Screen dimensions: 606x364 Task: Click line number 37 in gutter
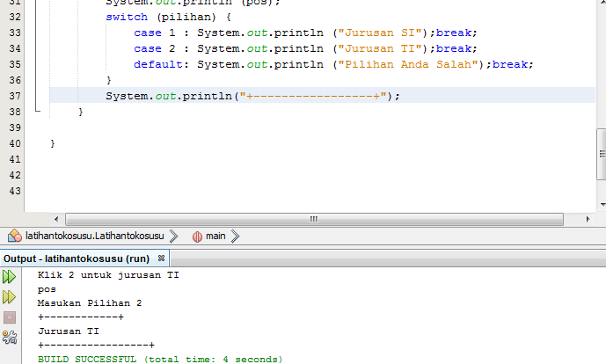pyautogui.click(x=15, y=96)
